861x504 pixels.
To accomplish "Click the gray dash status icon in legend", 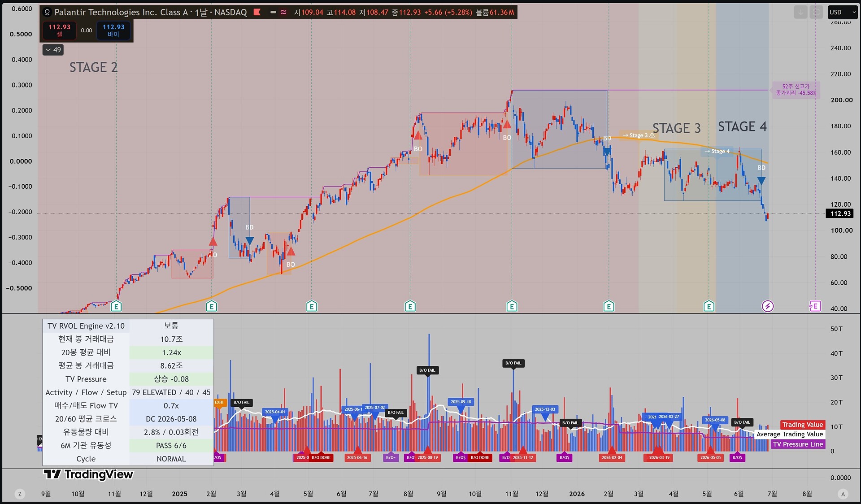I will [273, 12].
